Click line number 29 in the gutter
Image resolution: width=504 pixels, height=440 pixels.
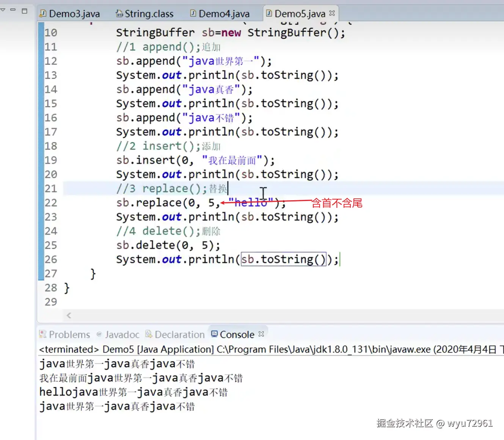tap(51, 302)
